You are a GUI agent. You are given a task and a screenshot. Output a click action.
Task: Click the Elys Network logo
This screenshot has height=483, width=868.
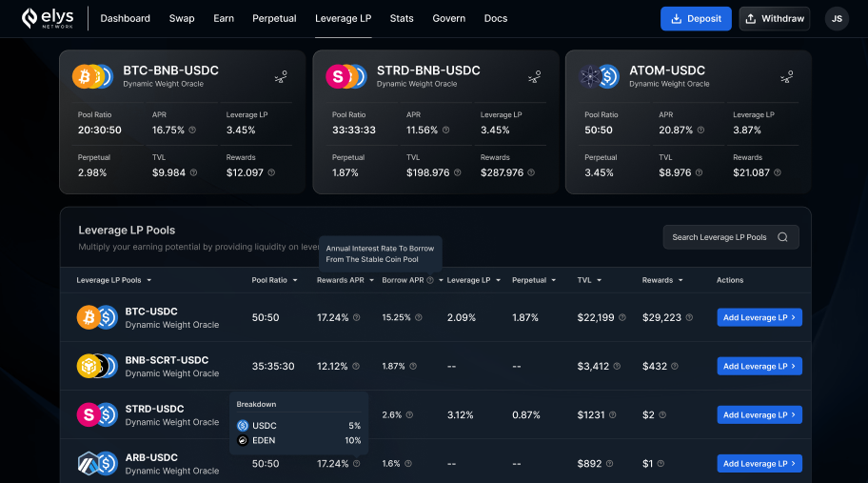point(47,18)
